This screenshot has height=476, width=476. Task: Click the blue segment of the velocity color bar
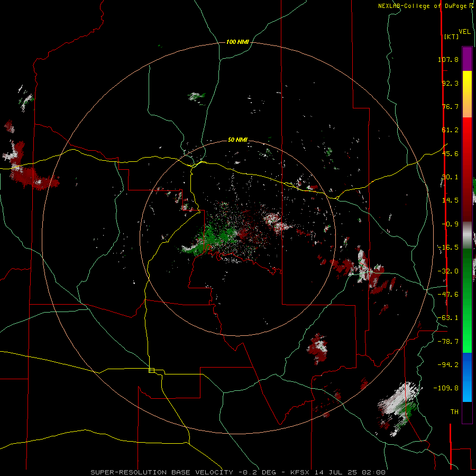point(467,377)
